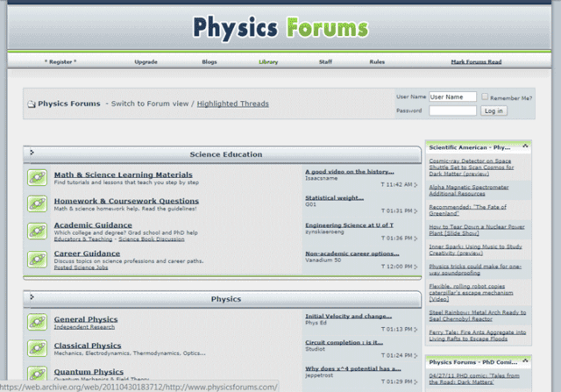Open the Staff menu item
The image size is (561, 392).
[325, 62]
